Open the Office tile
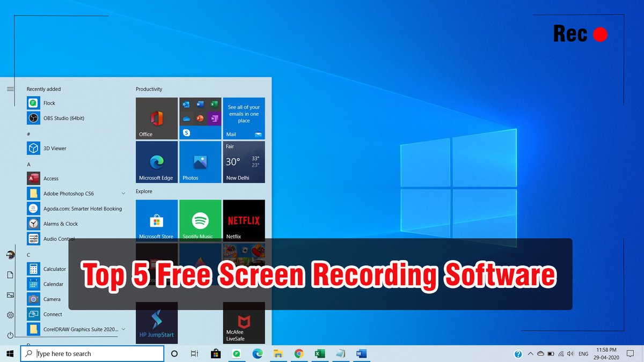The height and width of the screenshot is (362, 644). coord(157,119)
